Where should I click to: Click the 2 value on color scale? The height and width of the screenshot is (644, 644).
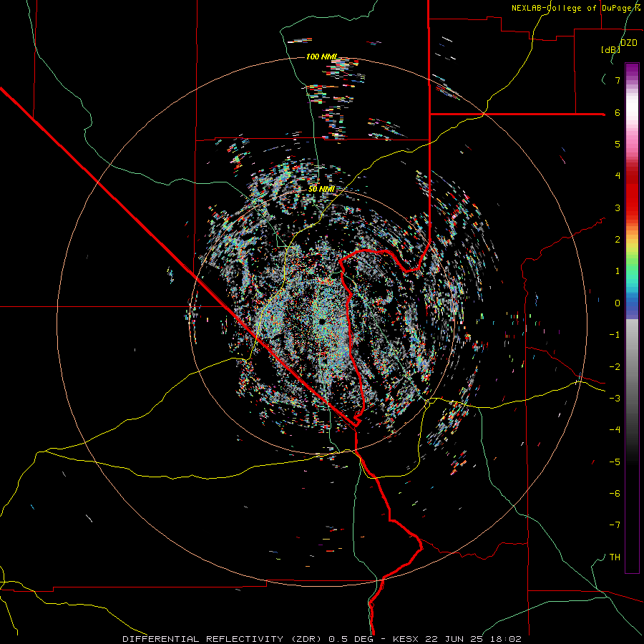tap(618, 240)
